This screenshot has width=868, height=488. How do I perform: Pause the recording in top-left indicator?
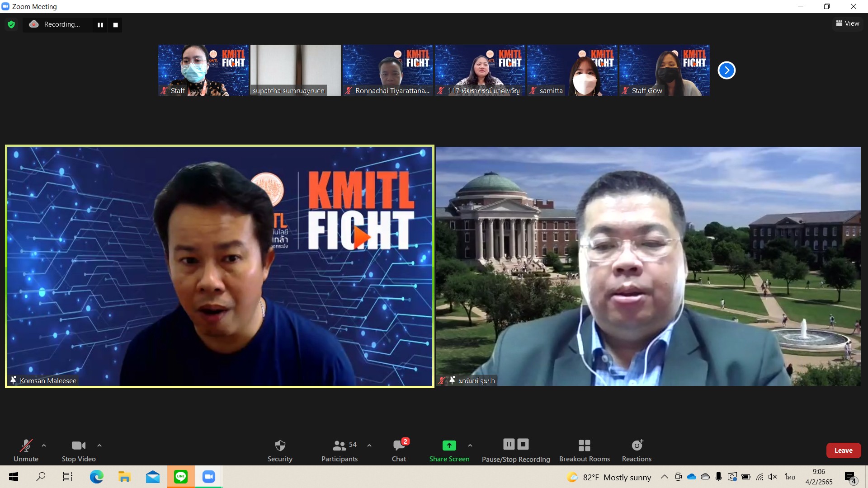100,25
